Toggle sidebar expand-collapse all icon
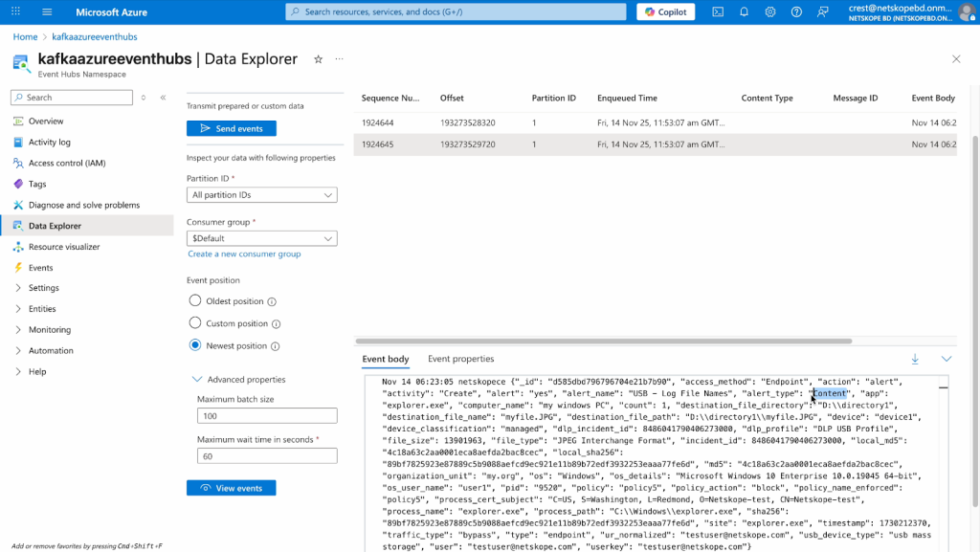The height and width of the screenshot is (552, 980). coord(144,98)
